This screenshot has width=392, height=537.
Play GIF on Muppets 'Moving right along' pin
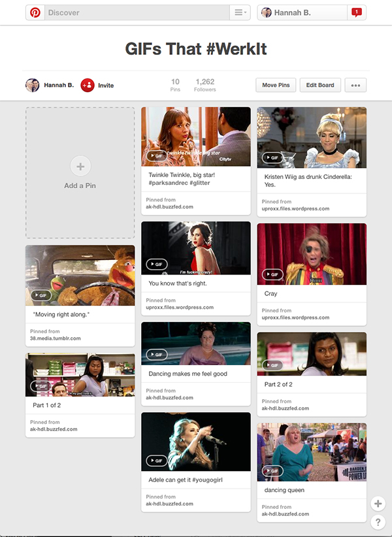click(x=41, y=295)
